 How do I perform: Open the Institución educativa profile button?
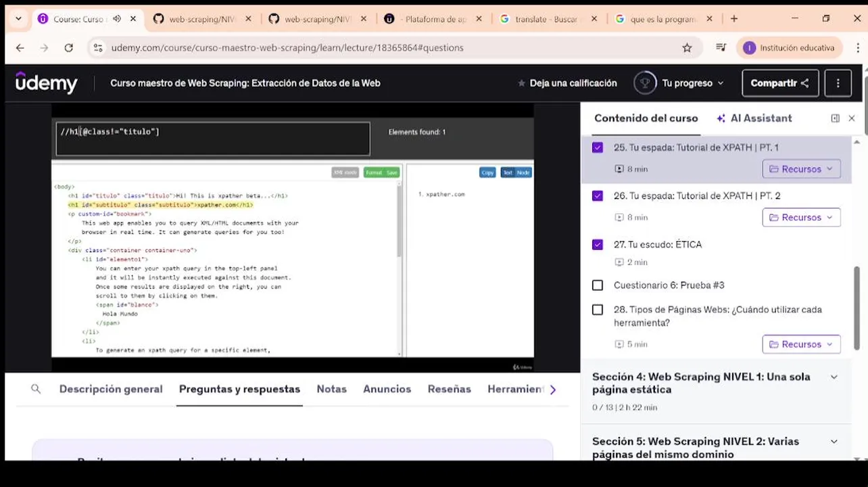click(790, 47)
